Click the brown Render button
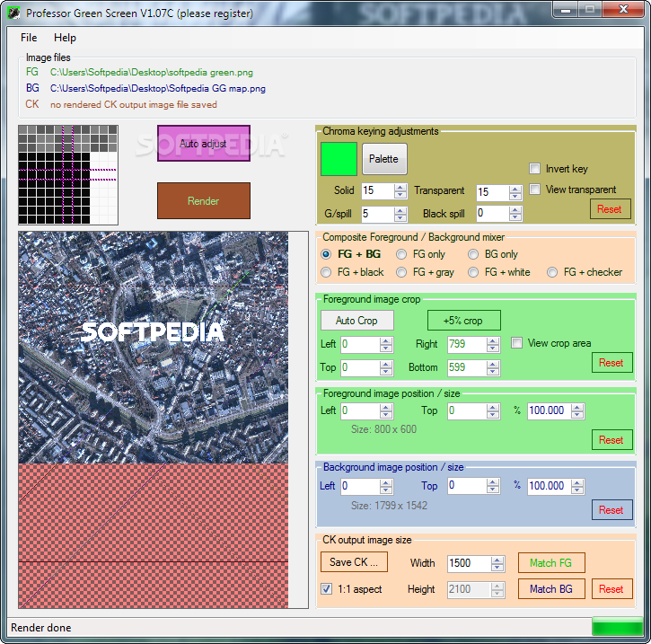The width and height of the screenshot is (651, 644). tap(204, 200)
